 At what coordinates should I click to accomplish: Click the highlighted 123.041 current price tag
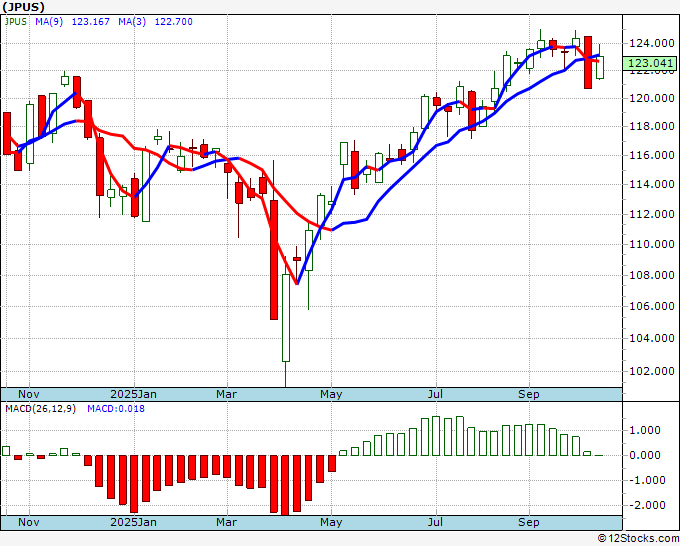tap(650, 63)
